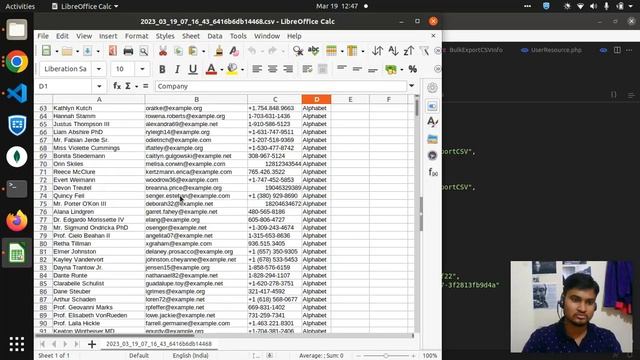Run the Spelling check icon

pos(313,51)
